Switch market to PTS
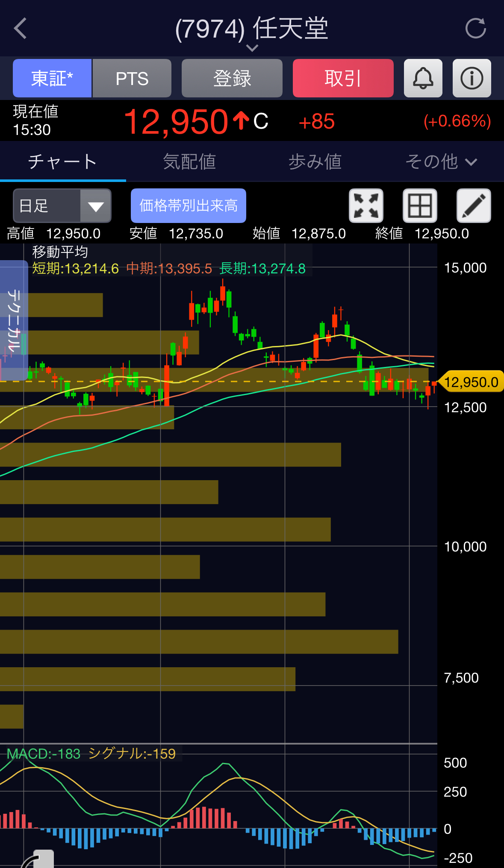 pyautogui.click(x=132, y=79)
